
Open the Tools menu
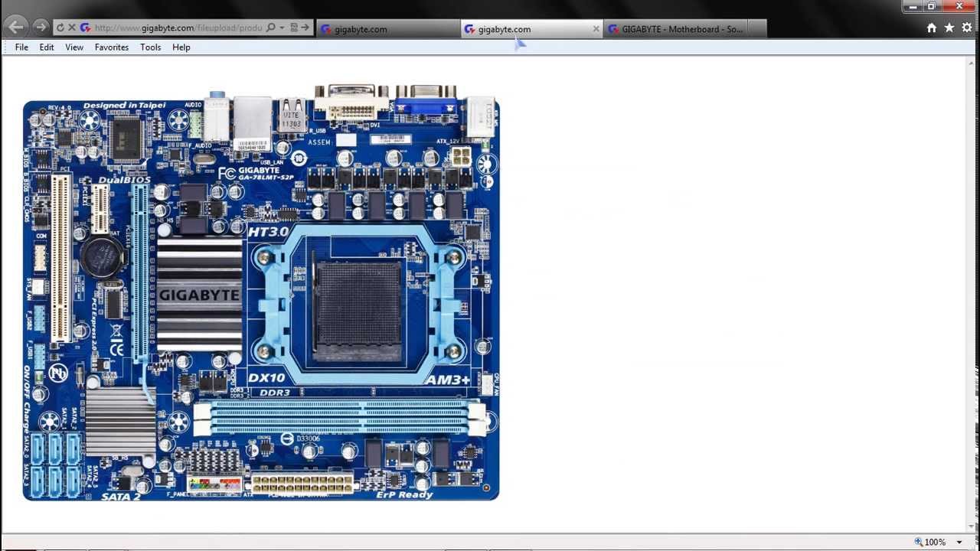(151, 47)
